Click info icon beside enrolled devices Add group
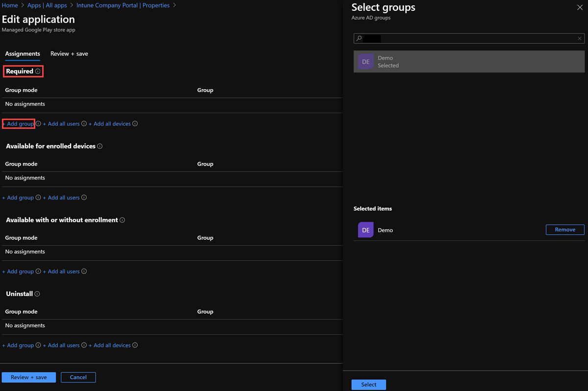This screenshot has height=391, width=588. coord(38,198)
